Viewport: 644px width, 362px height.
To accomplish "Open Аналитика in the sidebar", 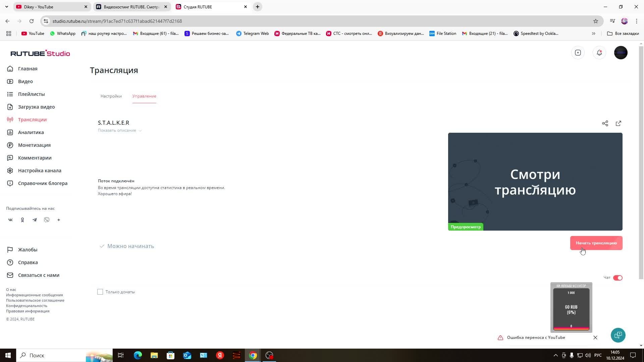I will [31, 132].
